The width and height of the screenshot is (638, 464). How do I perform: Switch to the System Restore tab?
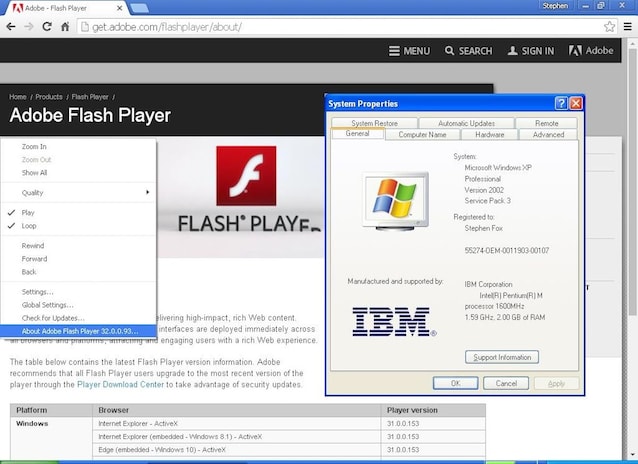[x=374, y=123]
